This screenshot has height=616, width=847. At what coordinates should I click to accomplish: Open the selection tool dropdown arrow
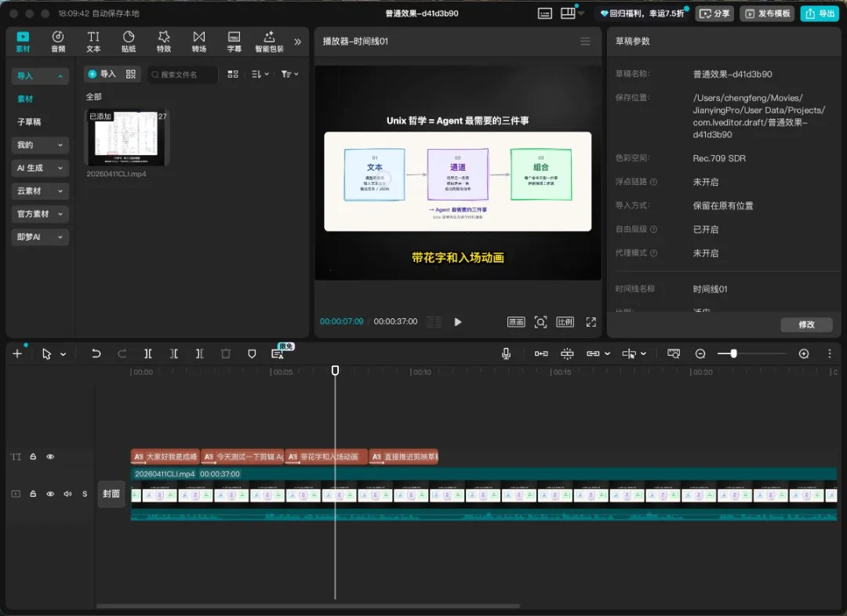coord(64,355)
